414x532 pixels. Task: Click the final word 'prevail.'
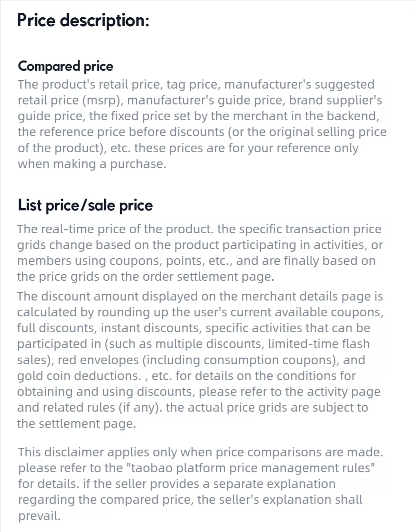click(39, 516)
